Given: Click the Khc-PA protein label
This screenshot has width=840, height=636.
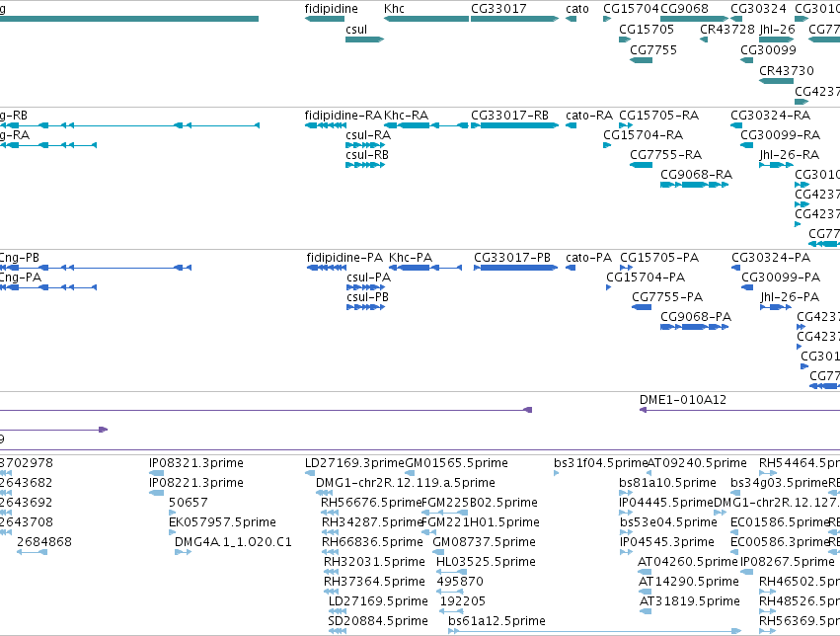Looking at the screenshot, I should pos(411,259).
